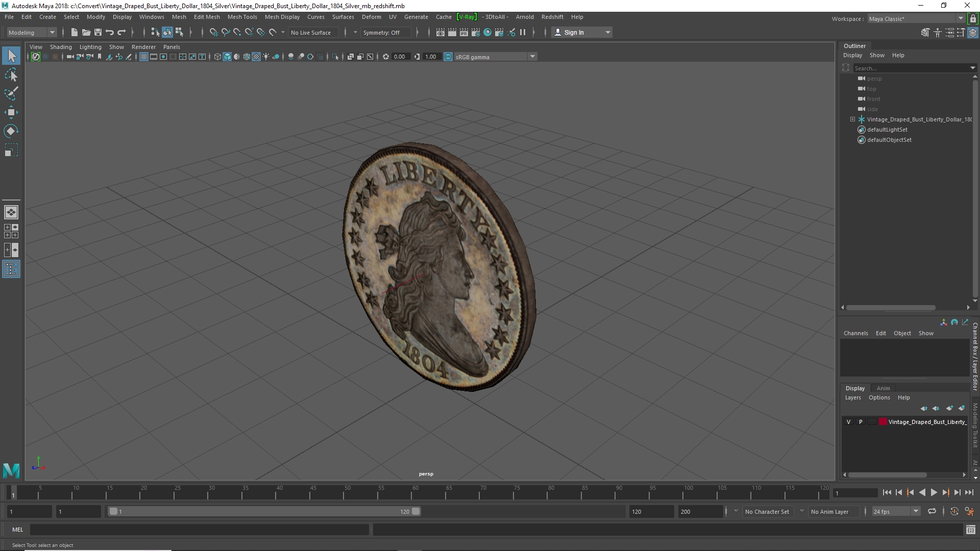Image resolution: width=980 pixels, height=551 pixels.
Task: Click the red layer color swatch
Action: 883,422
